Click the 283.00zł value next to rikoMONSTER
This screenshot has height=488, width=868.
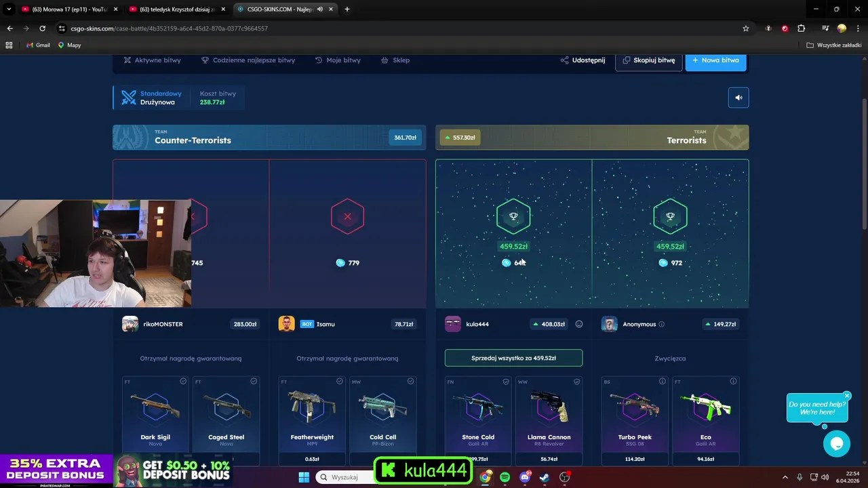click(x=245, y=324)
